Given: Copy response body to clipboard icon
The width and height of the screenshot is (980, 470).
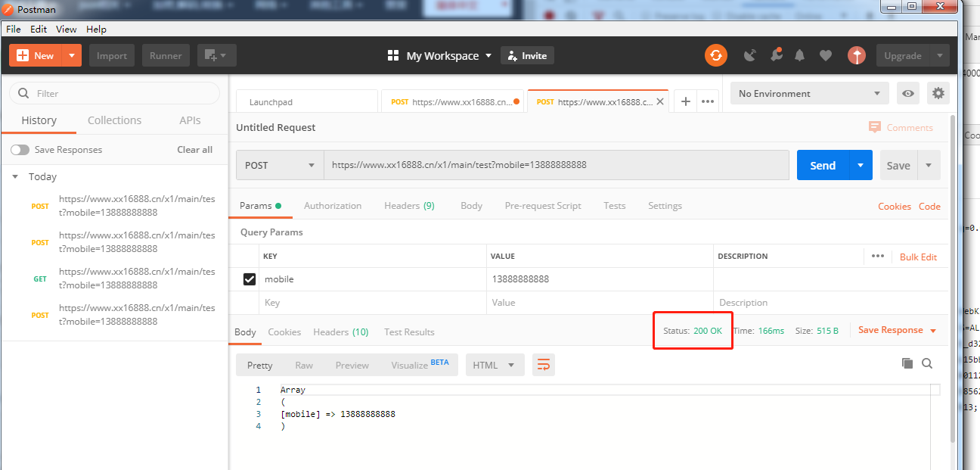Looking at the screenshot, I should [907, 364].
